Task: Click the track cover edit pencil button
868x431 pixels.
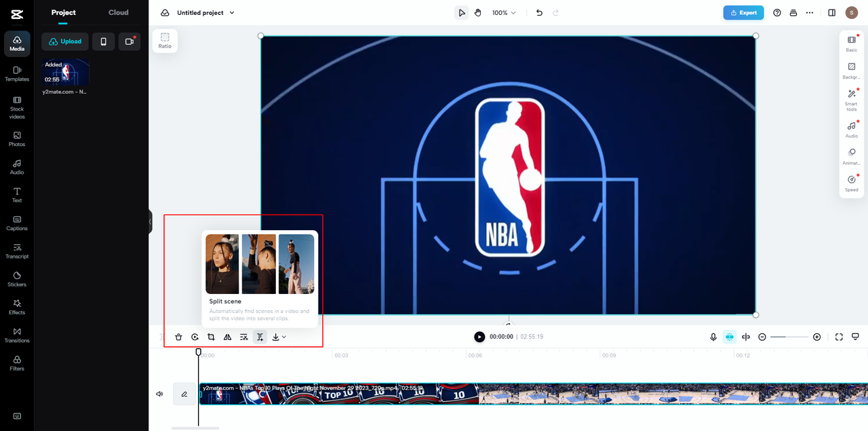Action: click(x=184, y=394)
